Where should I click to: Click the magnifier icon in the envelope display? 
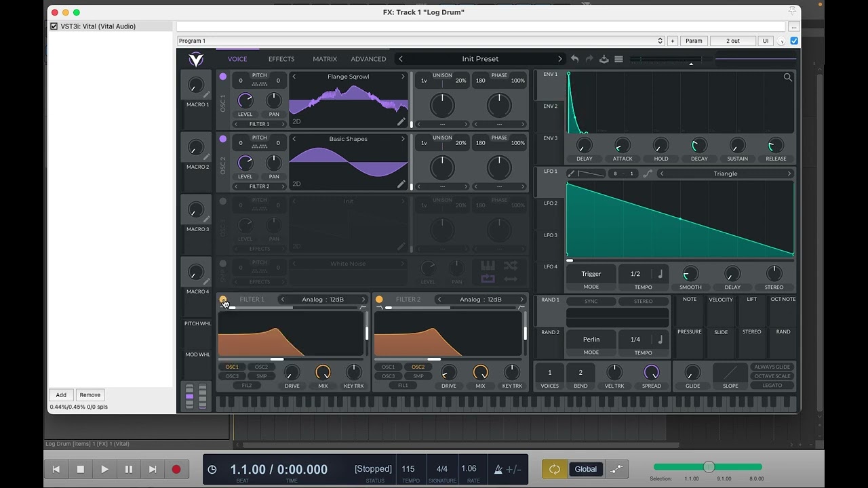tap(788, 77)
